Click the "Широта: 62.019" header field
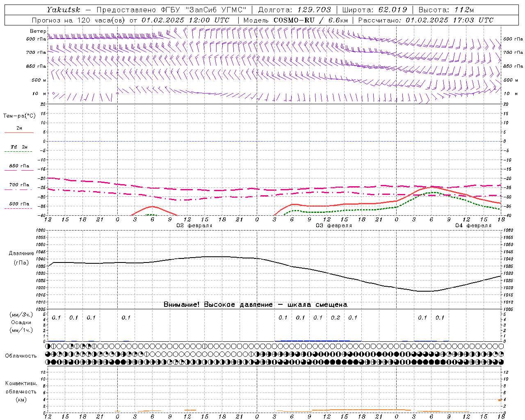This screenshot has height=420, width=525. 374,10
